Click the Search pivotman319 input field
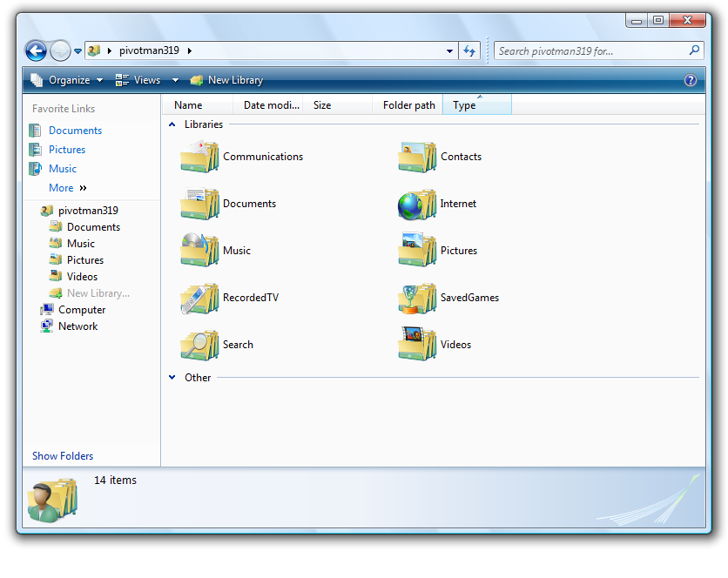The width and height of the screenshot is (728, 578). pos(590,51)
